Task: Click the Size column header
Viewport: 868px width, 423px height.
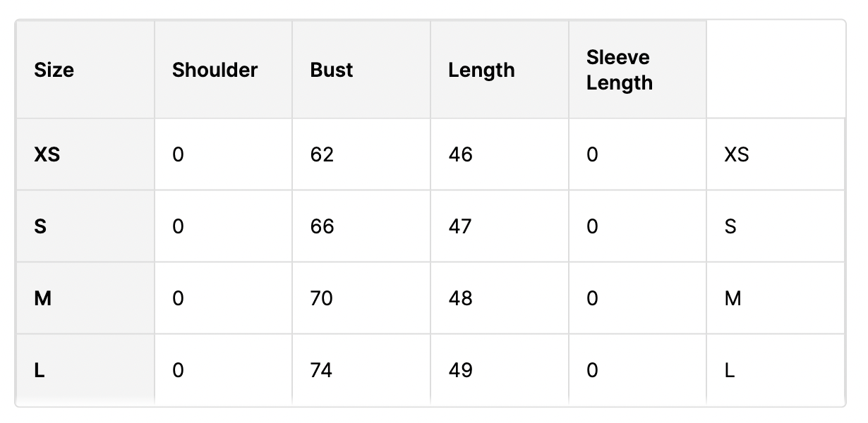Action: (x=54, y=70)
